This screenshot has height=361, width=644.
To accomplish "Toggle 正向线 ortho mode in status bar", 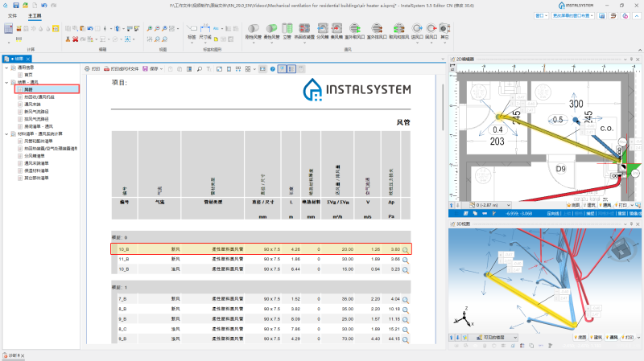I will tap(554, 213).
